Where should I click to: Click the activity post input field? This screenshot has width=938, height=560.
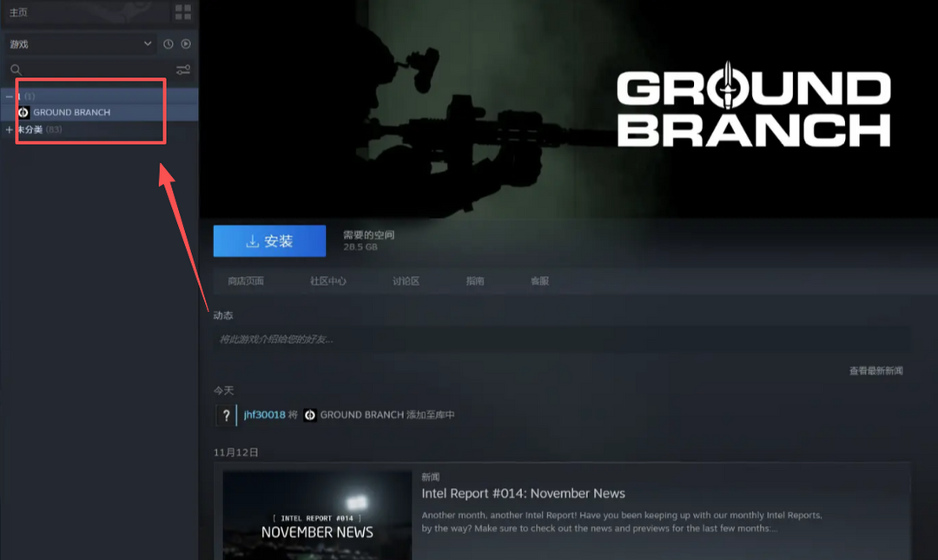coord(561,339)
